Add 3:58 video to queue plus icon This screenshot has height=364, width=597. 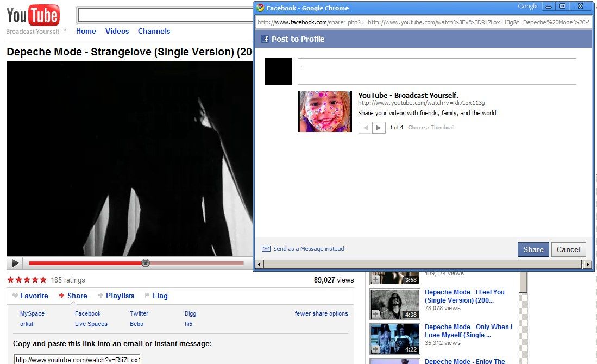coord(376,279)
